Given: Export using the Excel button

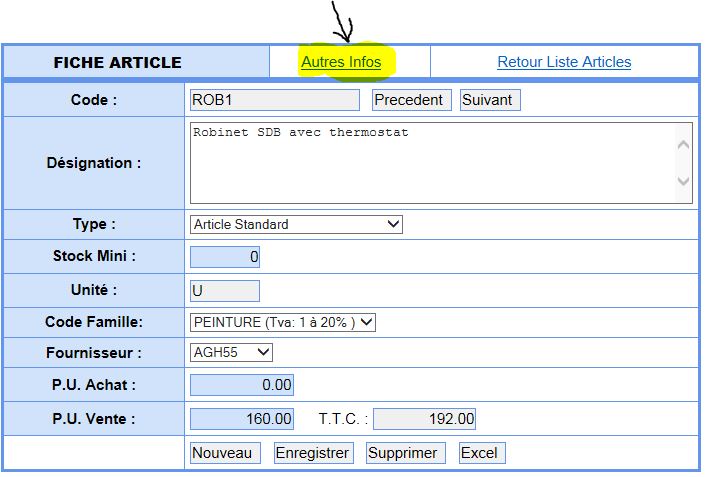Looking at the screenshot, I should click(481, 453).
